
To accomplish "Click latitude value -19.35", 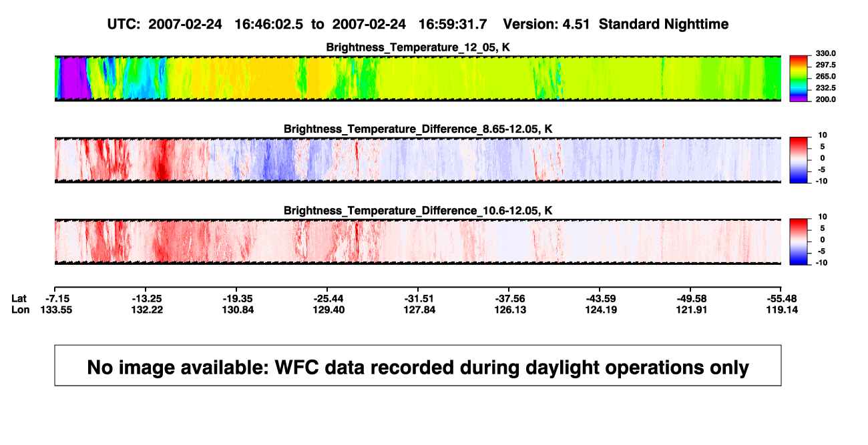I will [236, 298].
